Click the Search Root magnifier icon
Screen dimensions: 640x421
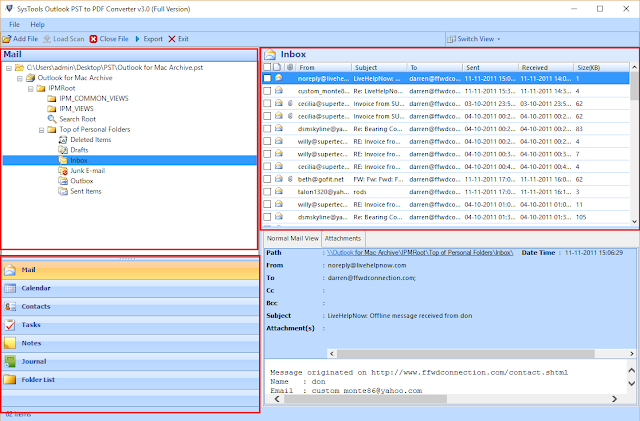[52, 119]
